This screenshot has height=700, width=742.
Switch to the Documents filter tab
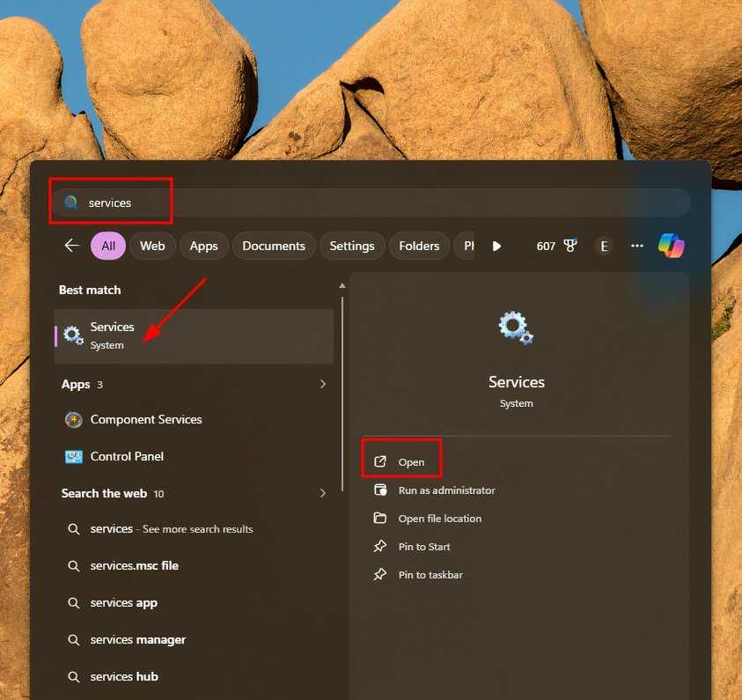click(x=274, y=246)
